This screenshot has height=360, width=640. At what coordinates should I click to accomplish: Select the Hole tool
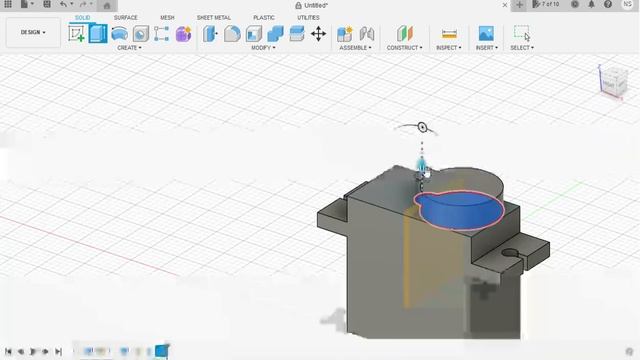click(x=141, y=34)
